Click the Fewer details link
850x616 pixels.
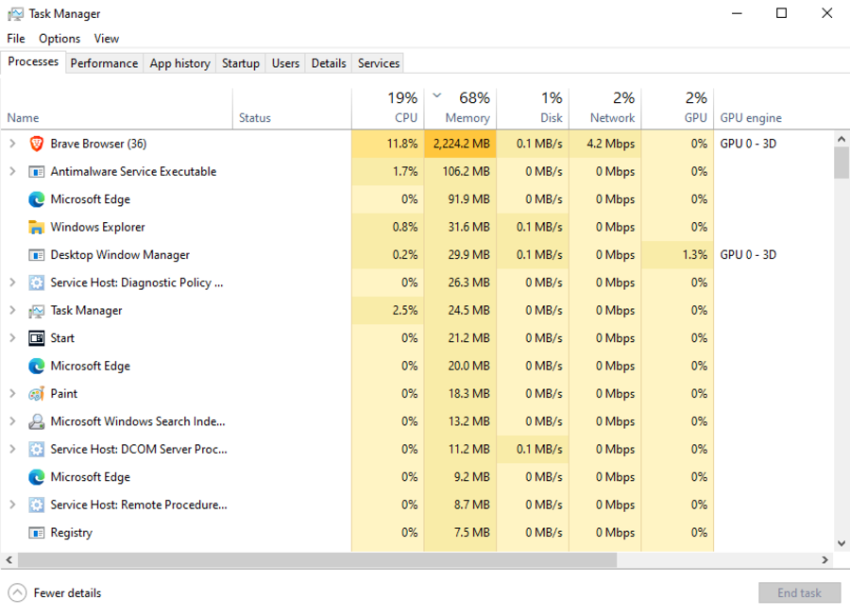(x=67, y=593)
